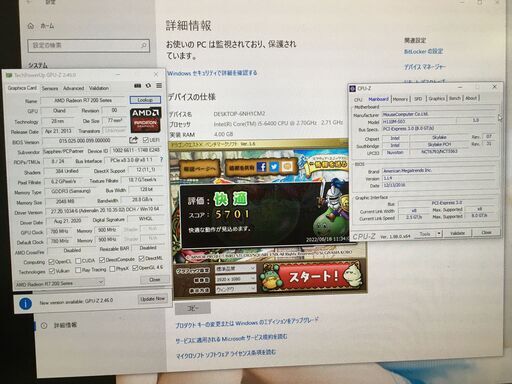The image size is (512, 384).
Task: Click the GPU-Z Close button
Action: click(154, 280)
